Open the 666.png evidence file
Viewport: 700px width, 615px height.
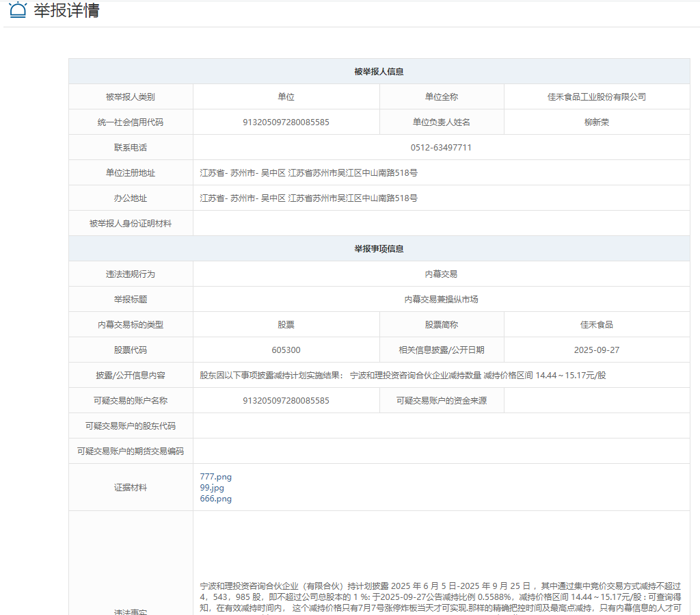tap(215, 499)
